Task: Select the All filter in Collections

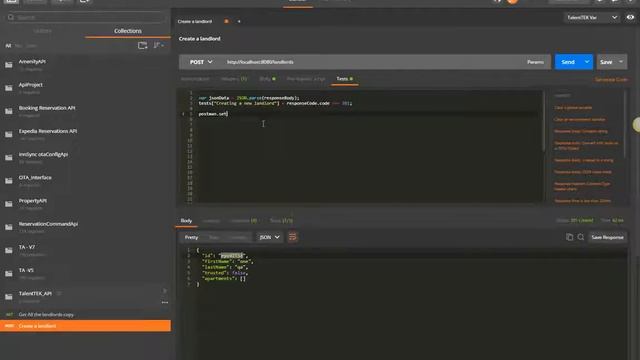Action: point(8,46)
